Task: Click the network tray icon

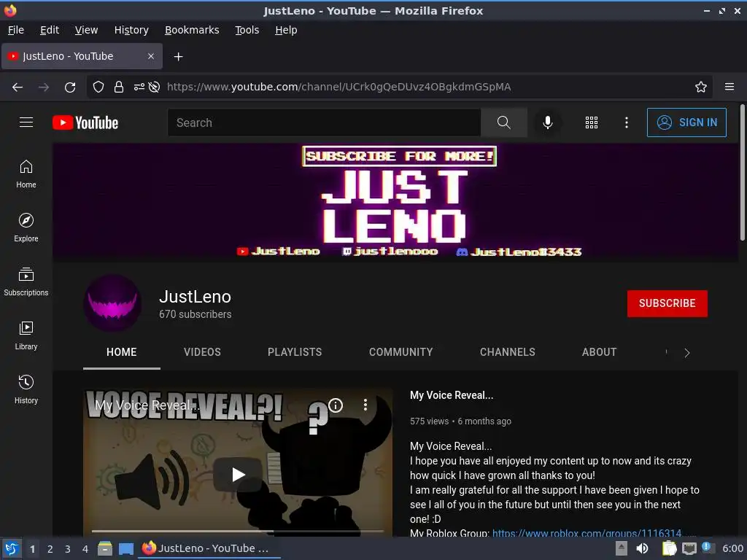Action: 689,548
